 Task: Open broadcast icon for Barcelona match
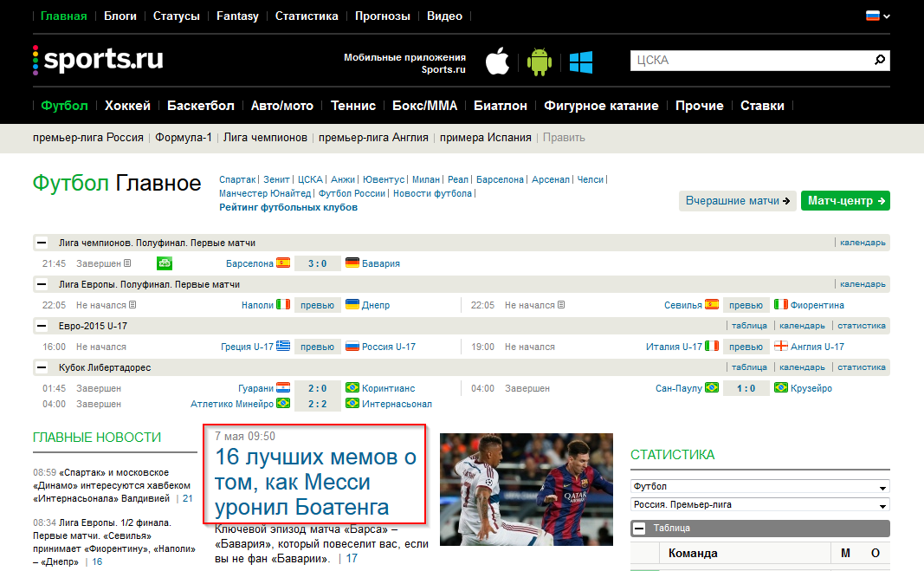point(165,263)
